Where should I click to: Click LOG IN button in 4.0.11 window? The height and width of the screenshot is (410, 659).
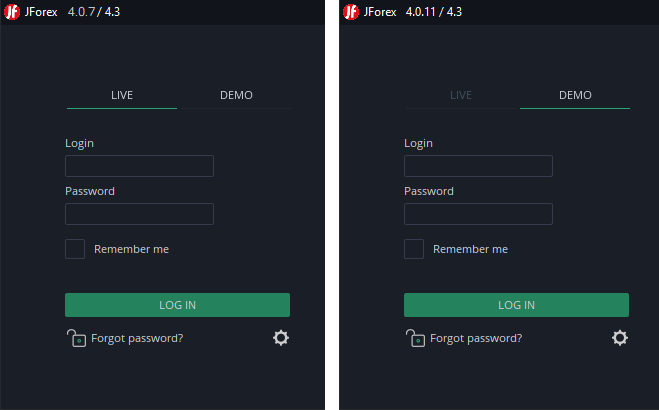[516, 305]
